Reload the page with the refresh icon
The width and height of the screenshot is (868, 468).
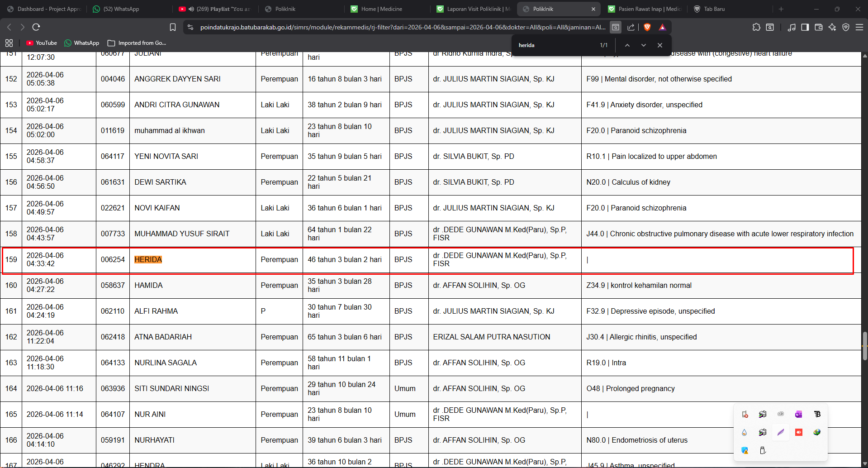point(36,27)
